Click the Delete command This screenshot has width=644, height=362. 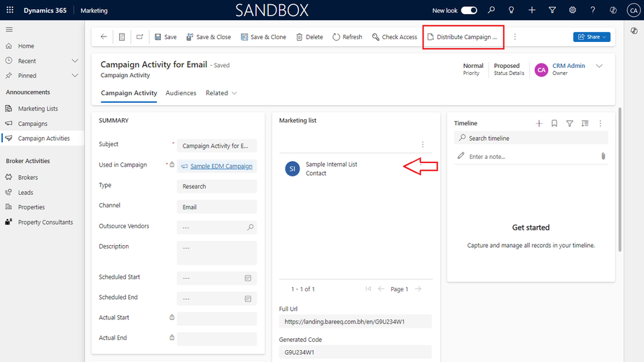coord(309,37)
